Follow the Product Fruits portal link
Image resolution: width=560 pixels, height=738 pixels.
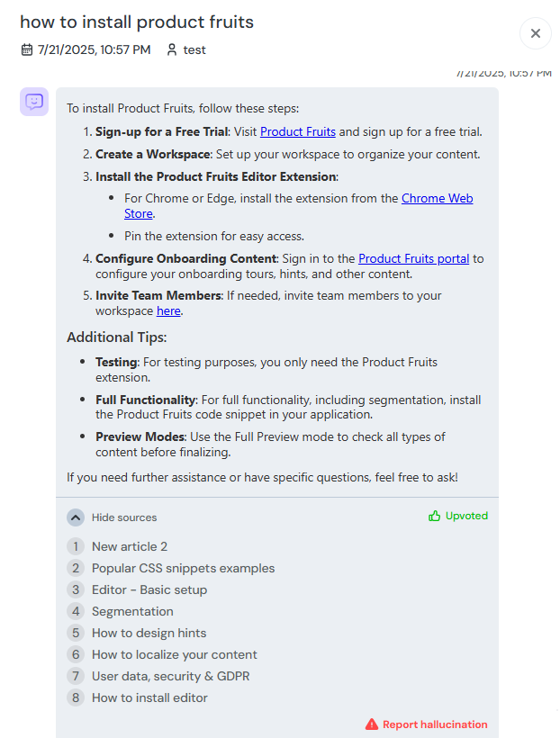tap(413, 258)
